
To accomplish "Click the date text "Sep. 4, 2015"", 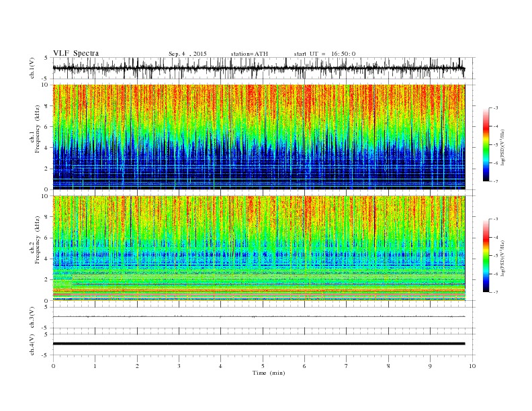I will pyautogui.click(x=187, y=54).
